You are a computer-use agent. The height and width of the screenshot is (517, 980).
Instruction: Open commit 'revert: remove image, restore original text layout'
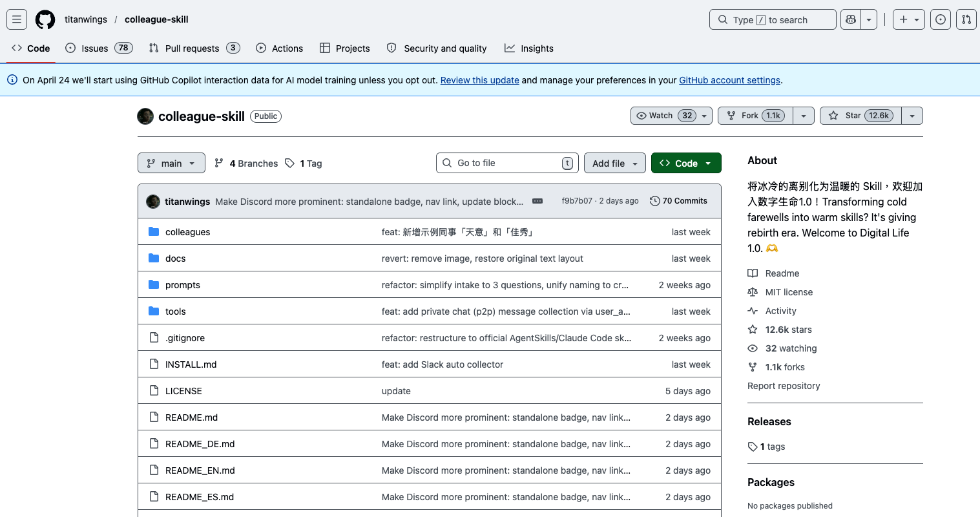point(483,258)
